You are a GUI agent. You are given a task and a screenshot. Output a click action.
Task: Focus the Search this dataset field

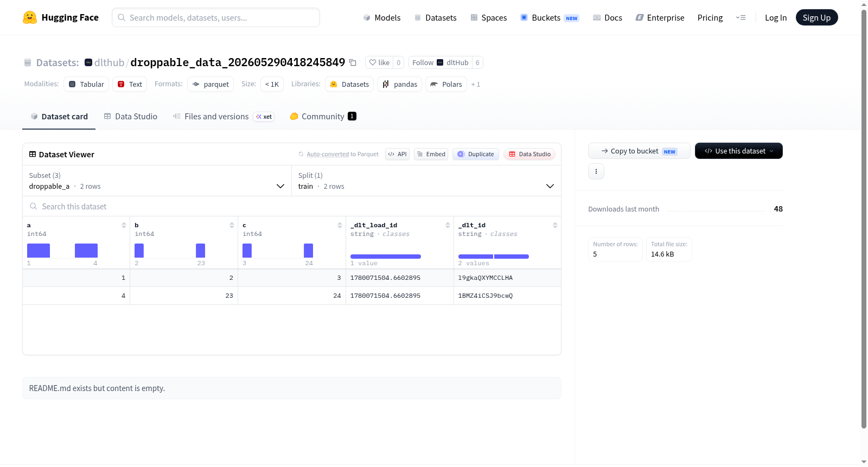[292, 206]
